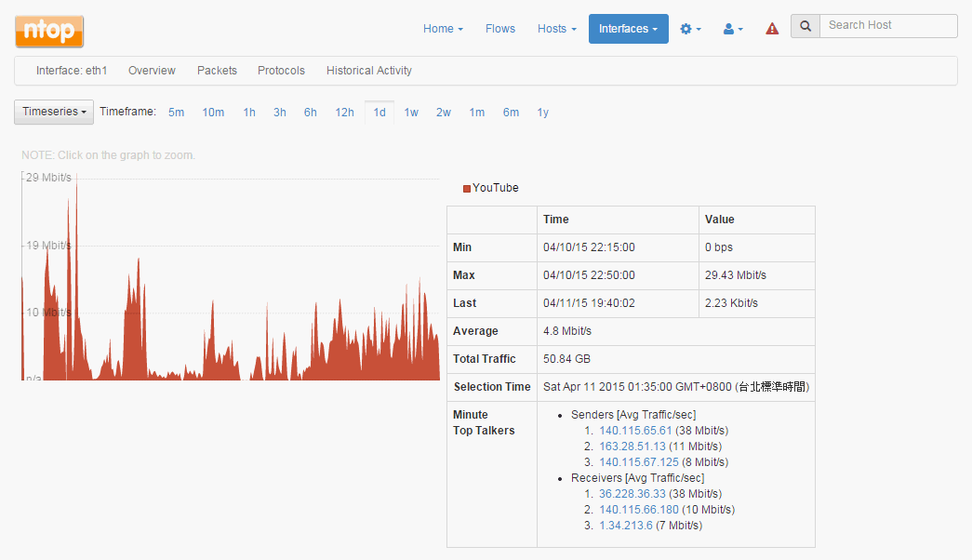Screen dimensions: 972x560
Task: Switch to the Protocols tab
Action: click(282, 71)
